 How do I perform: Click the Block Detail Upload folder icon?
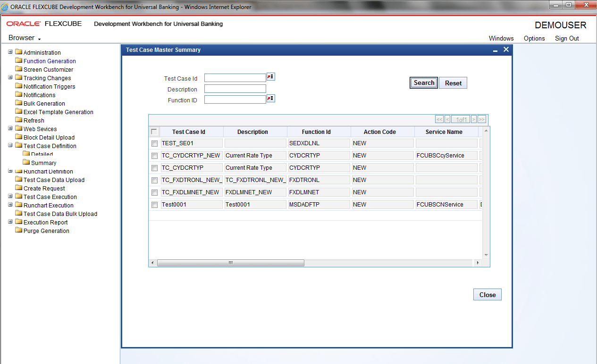(x=19, y=137)
